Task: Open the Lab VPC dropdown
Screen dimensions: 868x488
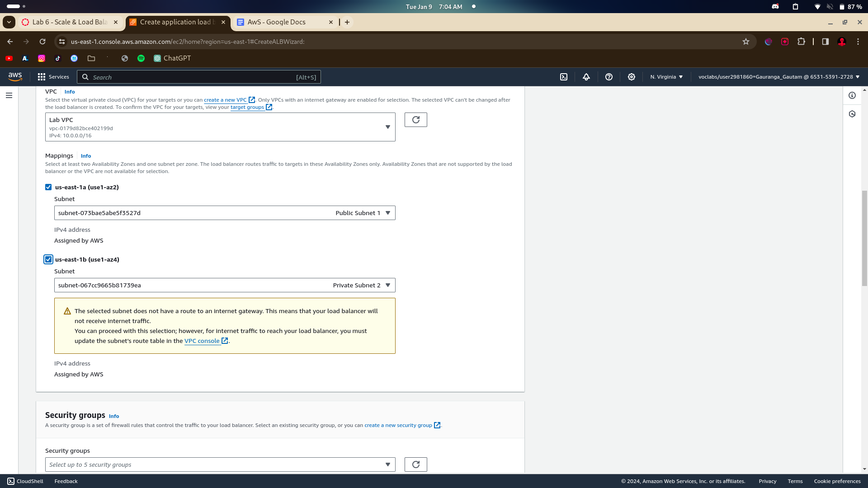Action: coord(220,127)
